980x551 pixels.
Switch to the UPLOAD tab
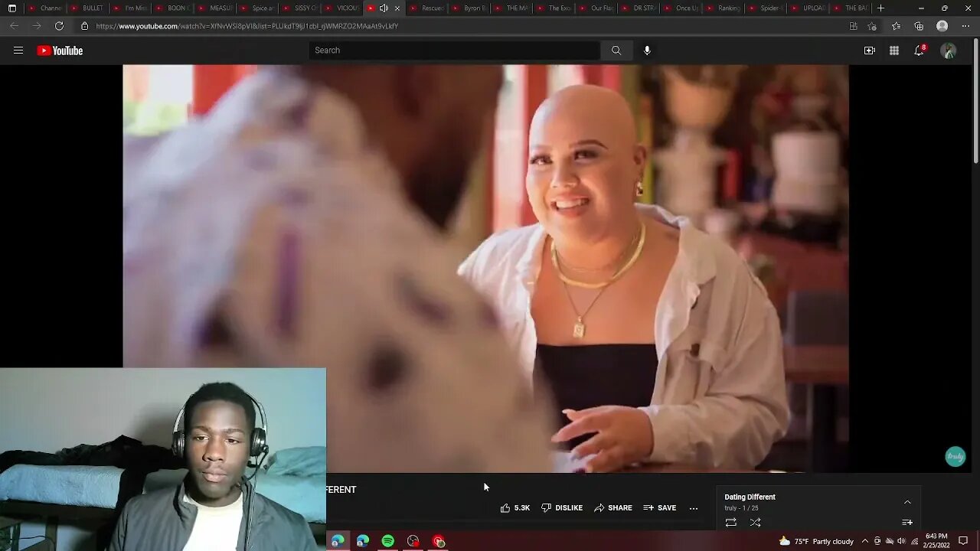808,8
